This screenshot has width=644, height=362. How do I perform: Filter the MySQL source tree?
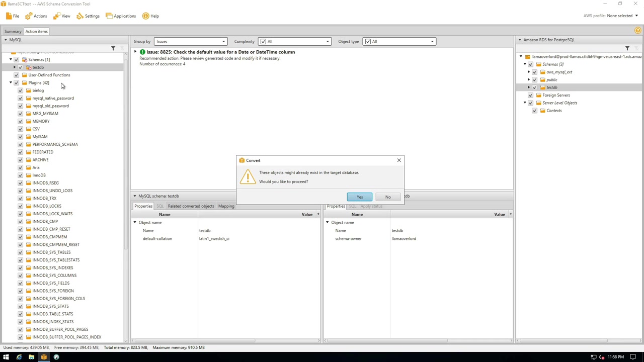coord(113,48)
